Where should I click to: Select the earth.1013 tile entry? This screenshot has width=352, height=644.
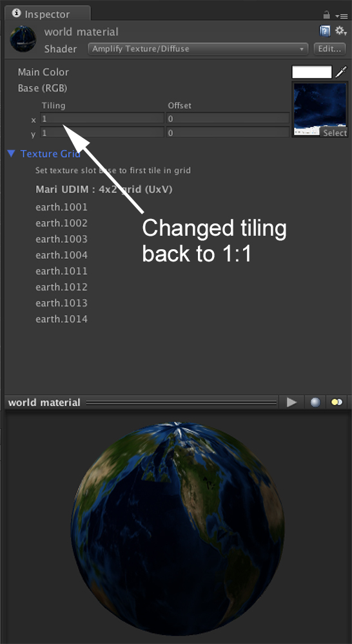pyautogui.click(x=62, y=303)
